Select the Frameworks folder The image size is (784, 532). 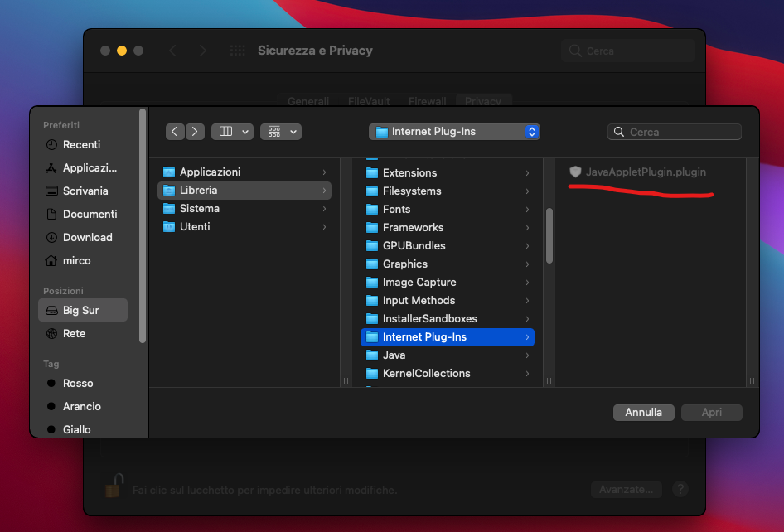448,228
